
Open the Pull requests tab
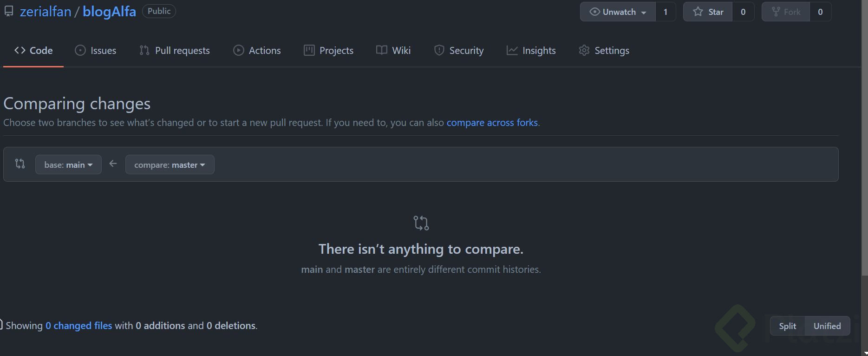click(175, 50)
